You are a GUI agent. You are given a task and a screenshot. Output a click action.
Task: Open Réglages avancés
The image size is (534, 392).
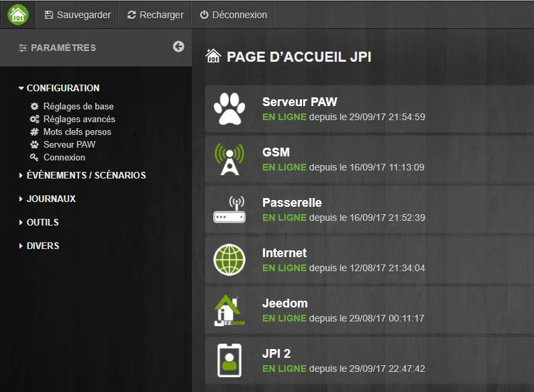(79, 119)
